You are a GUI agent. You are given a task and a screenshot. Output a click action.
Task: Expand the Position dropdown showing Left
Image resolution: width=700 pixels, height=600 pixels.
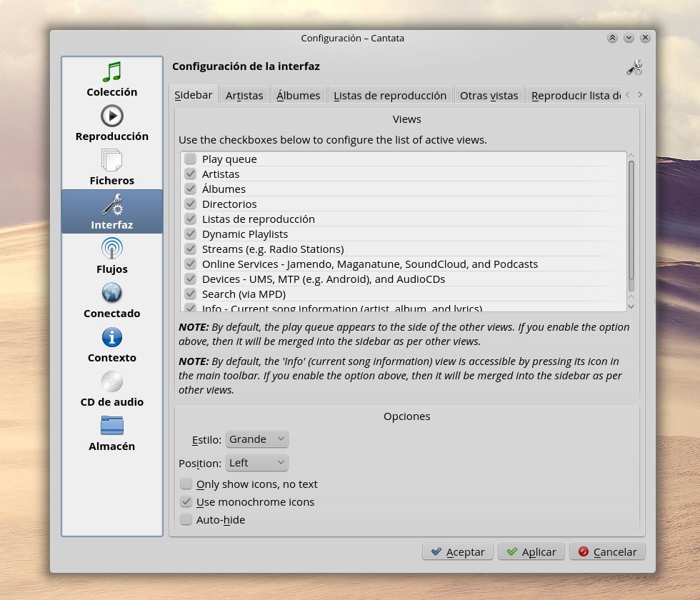[x=256, y=463]
